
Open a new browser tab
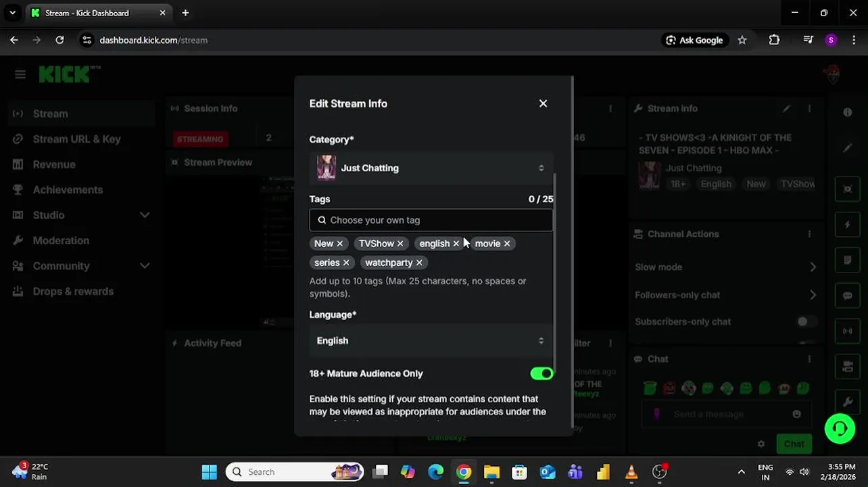pyautogui.click(x=185, y=13)
